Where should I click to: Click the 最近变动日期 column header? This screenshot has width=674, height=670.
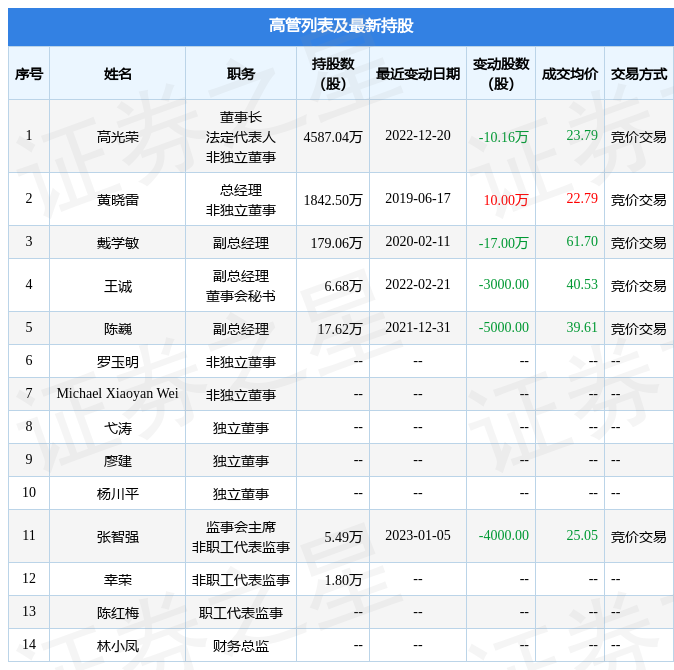418,74
